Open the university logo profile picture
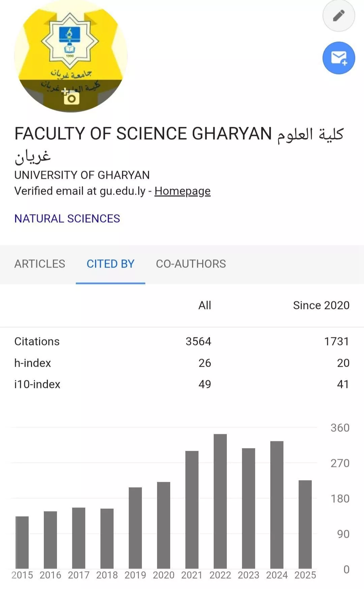 71,56
